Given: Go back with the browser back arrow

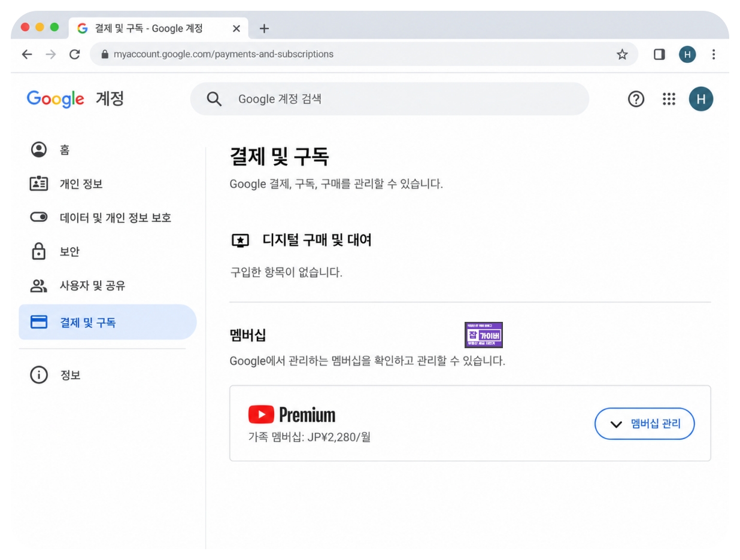Looking at the screenshot, I should [27, 54].
